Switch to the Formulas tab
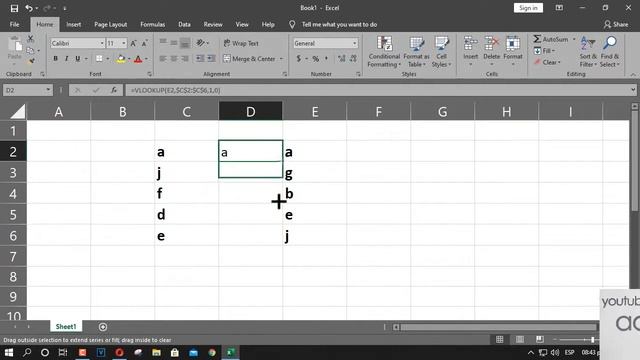This screenshot has height=360, width=640. [x=153, y=24]
